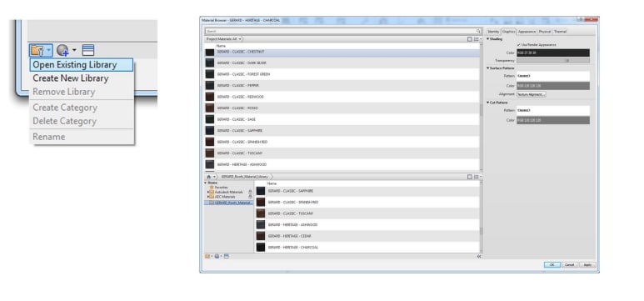Toggle project materials pane view square icon
Viewport: 644px width, 301px height.
469,39
